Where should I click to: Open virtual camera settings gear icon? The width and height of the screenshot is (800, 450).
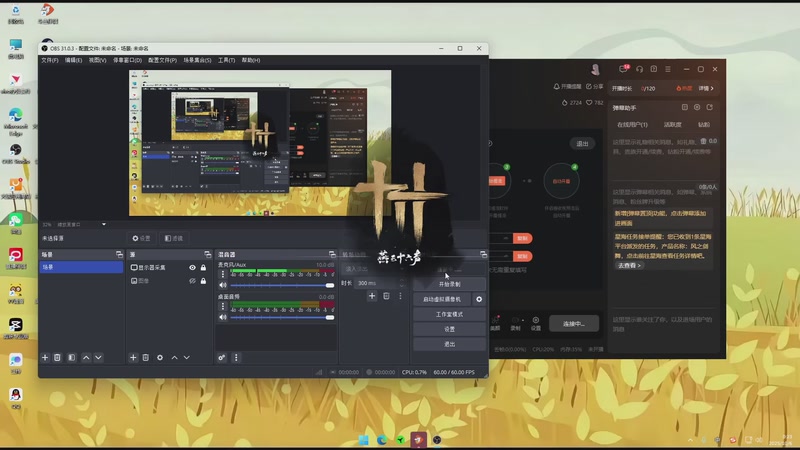(479, 299)
